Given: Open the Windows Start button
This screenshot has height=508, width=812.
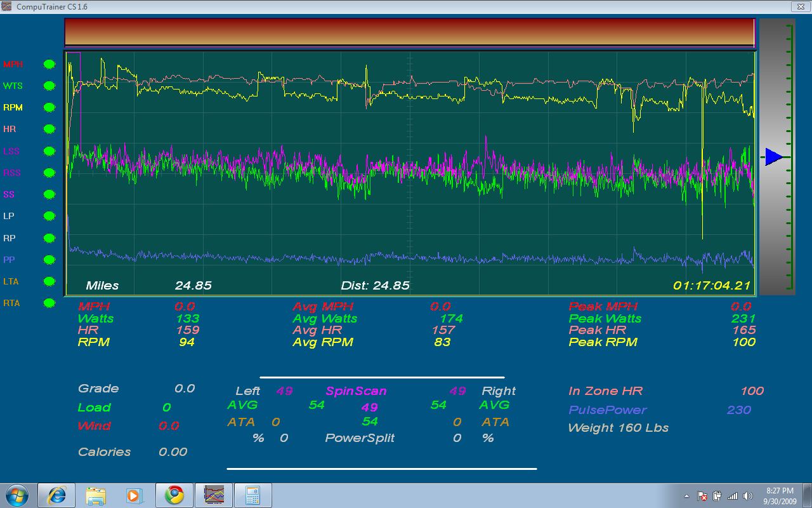Looking at the screenshot, I should pos(16,495).
